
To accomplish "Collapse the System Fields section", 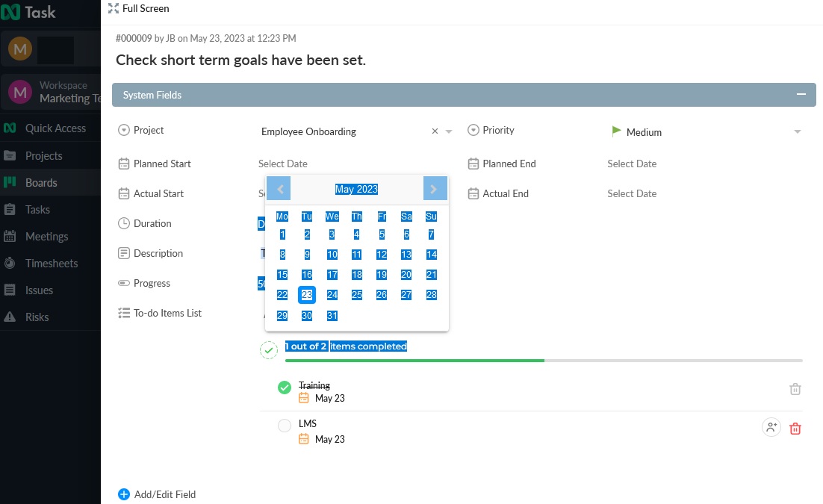I will click(x=801, y=94).
